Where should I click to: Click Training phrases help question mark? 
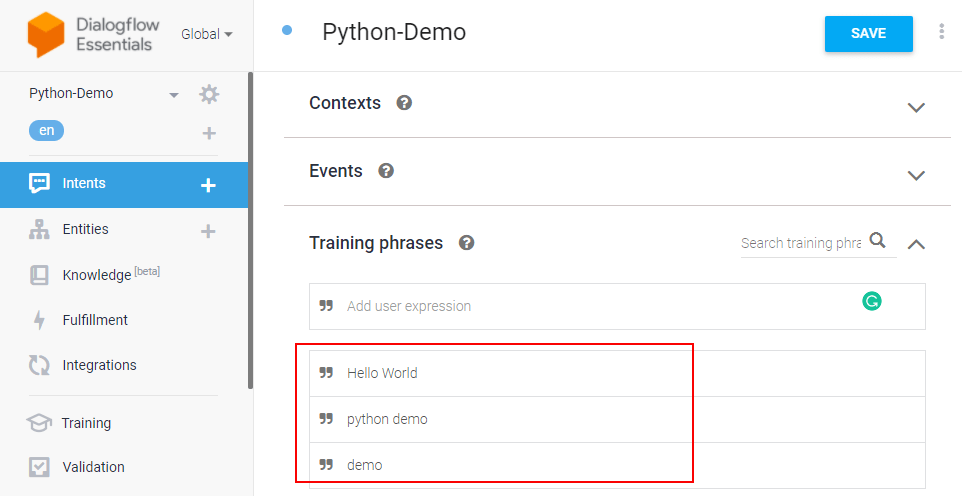[x=466, y=243]
